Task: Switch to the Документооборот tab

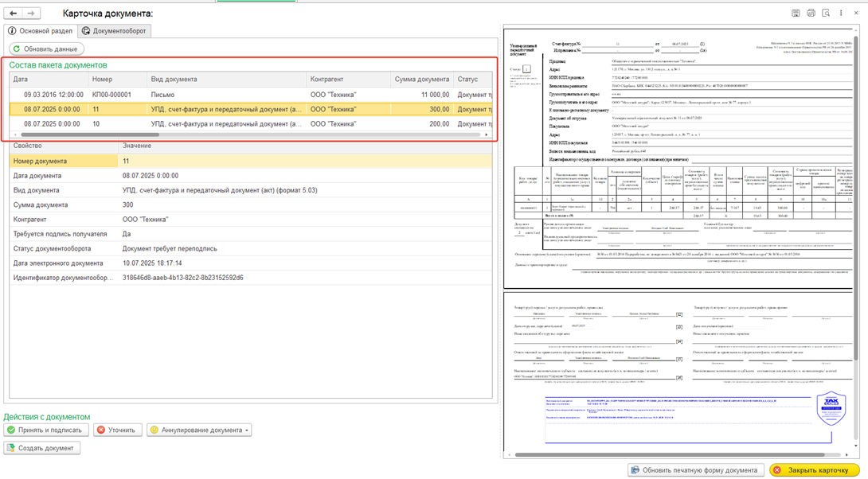Action: coord(115,31)
